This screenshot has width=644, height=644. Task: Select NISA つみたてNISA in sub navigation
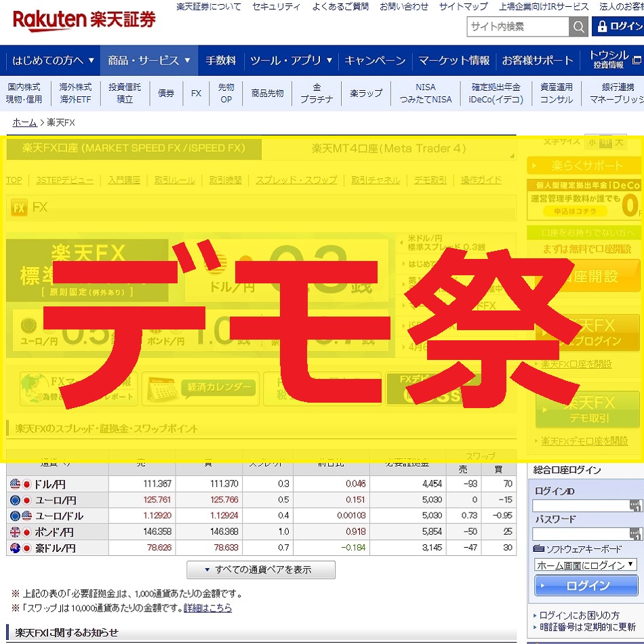pos(426,94)
